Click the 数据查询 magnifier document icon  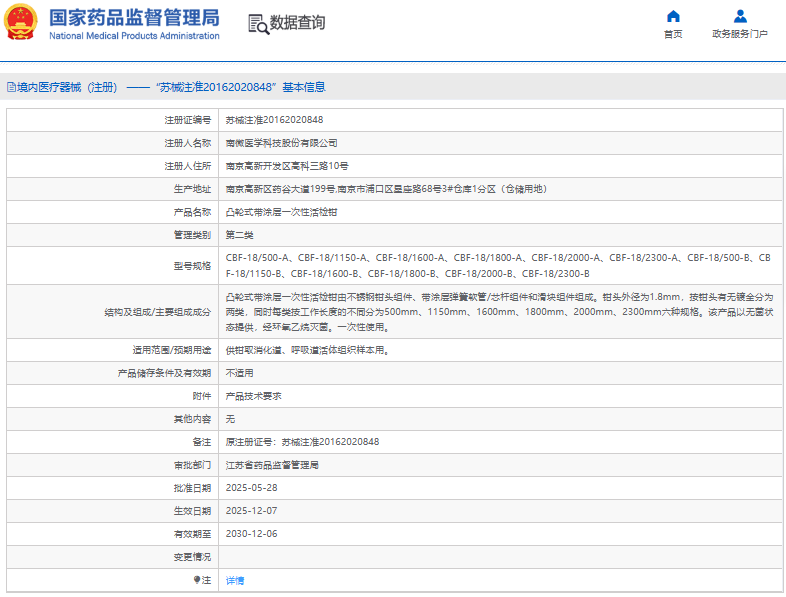pyautogui.click(x=258, y=24)
